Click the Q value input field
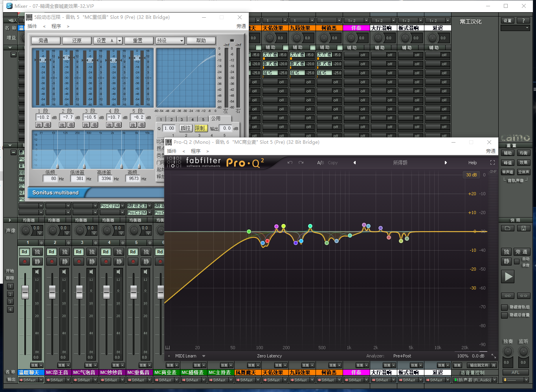This screenshot has height=392, width=536. tap(169, 128)
